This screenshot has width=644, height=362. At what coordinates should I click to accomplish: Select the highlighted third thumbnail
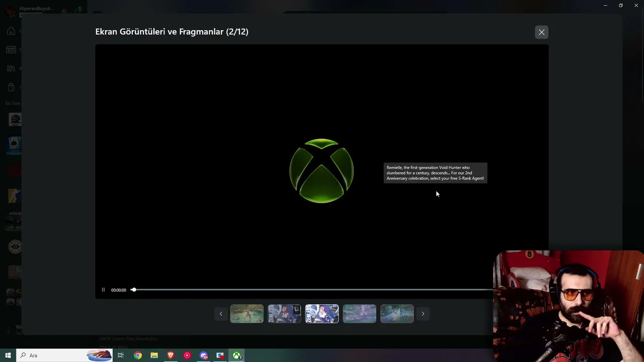pyautogui.click(x=322, y=314)
